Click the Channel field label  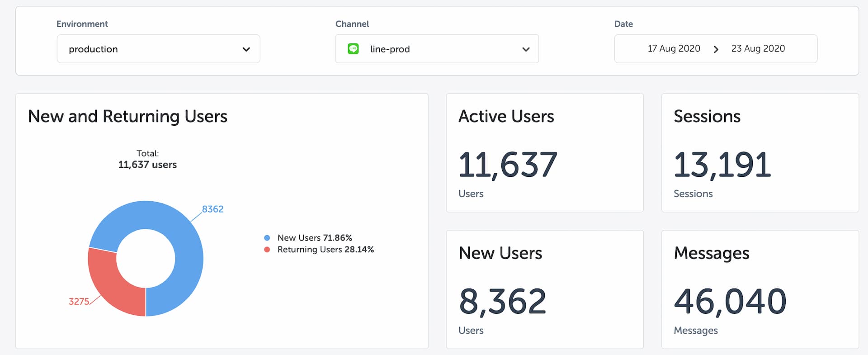click(x=352, y=24)
